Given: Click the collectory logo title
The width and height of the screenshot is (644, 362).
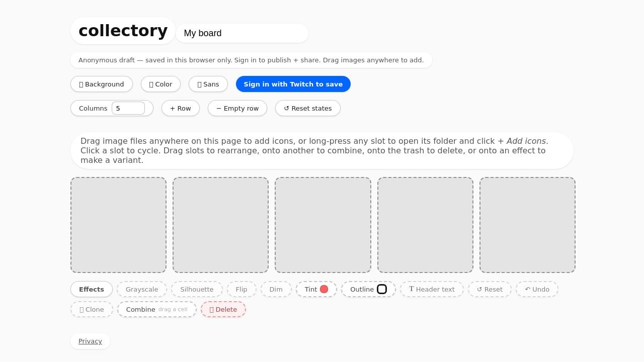Looking at the screenshot, I should tap(123, 31).
